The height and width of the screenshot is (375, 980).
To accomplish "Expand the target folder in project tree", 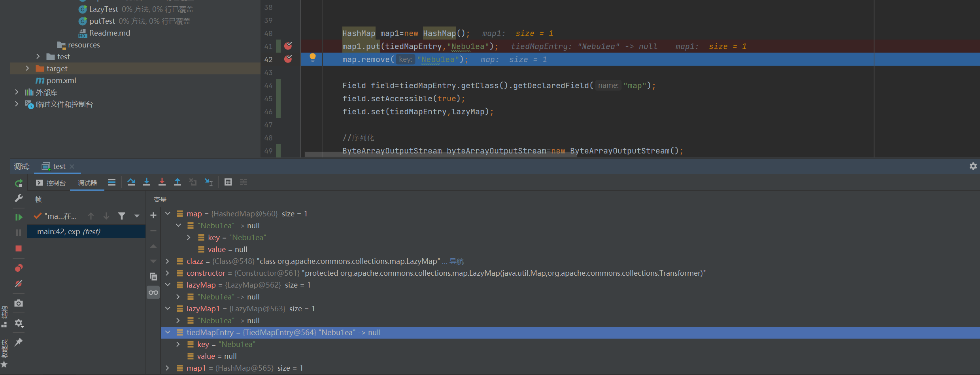I will (x=27, y=68).
